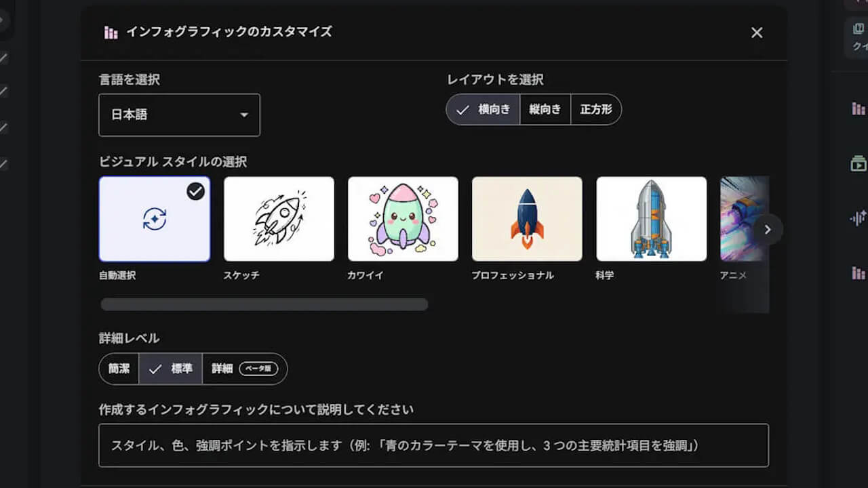Select the 横向き layout tab

pos(483,109)
